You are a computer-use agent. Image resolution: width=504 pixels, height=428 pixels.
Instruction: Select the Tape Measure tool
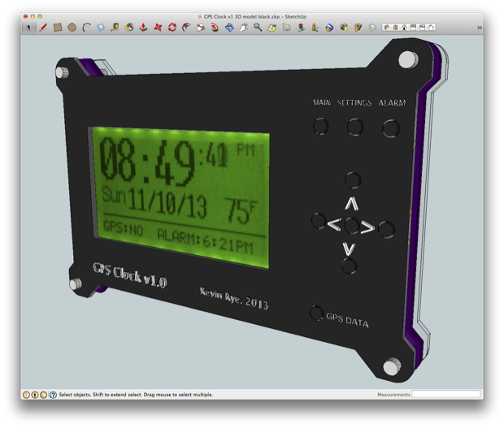coord(115,28)
